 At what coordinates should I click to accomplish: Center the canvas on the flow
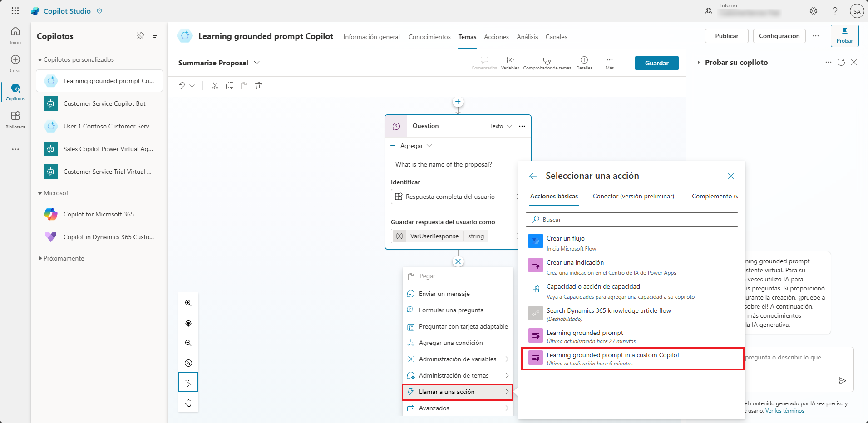click(x=188, y=323)
